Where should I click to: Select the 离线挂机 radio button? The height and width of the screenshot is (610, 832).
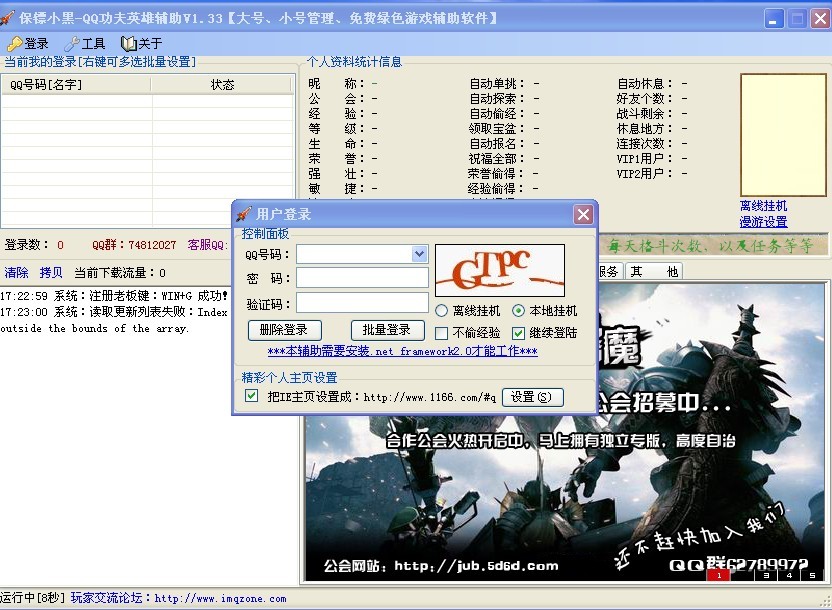[x=441, y=311]
